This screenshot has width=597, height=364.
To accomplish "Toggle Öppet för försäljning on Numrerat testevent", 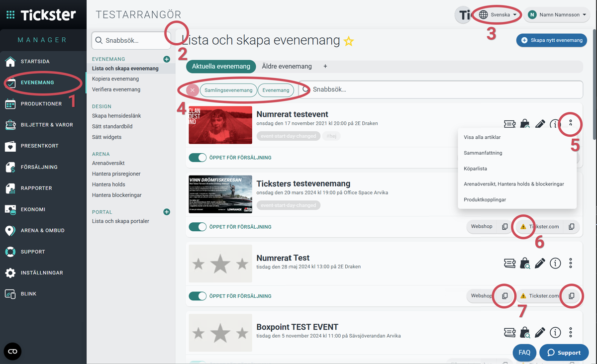I will tap(198, 158).
